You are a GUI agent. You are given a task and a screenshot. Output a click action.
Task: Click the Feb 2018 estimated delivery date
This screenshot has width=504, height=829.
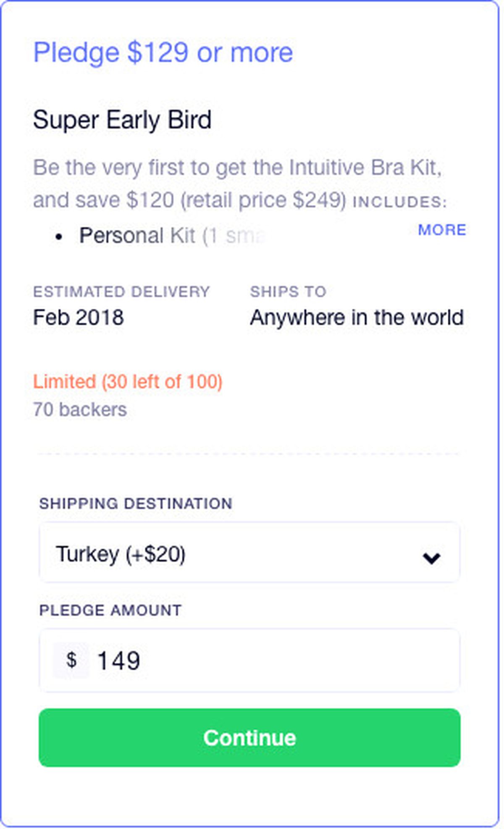[79, 317]
